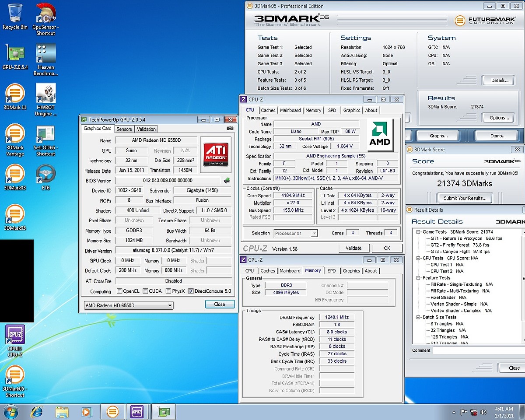Launch the SetLODb6 shortcut on the desktop

[46, 140]
